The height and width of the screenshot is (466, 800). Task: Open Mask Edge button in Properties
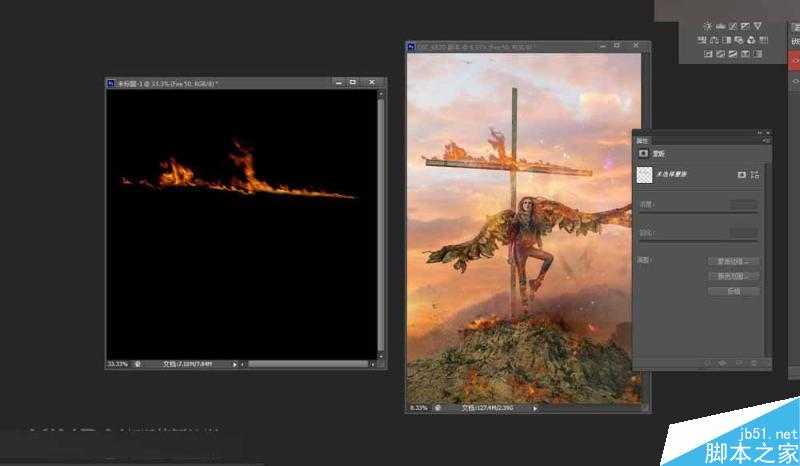(x=733, y=261)
